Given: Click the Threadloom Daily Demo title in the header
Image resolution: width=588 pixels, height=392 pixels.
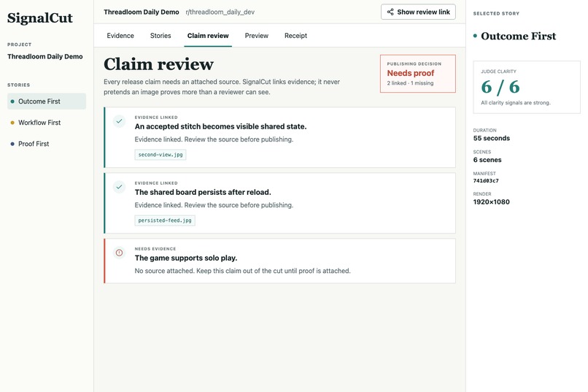Looking at the screenshot, I should pyautogui.click(x=142, y=12).
